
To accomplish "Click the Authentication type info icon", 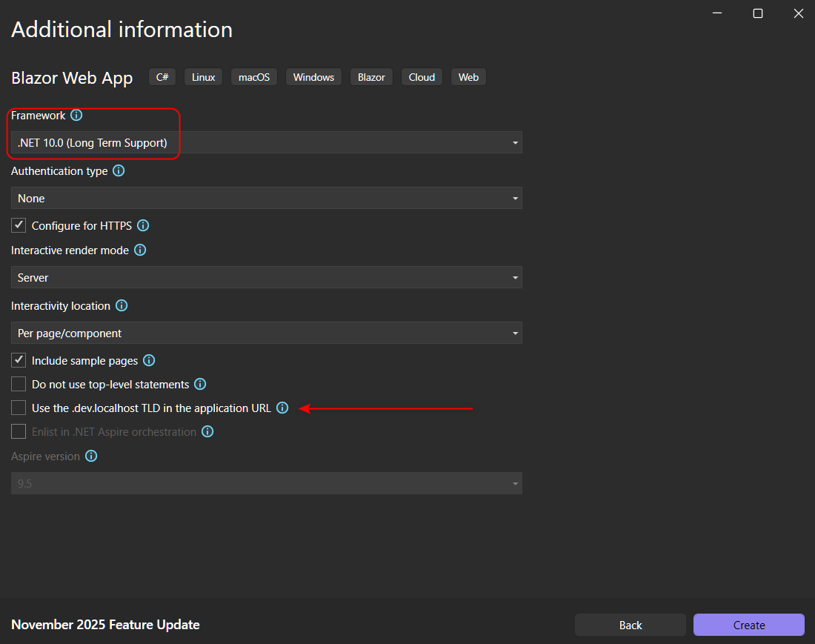I will tap(118, 171).
